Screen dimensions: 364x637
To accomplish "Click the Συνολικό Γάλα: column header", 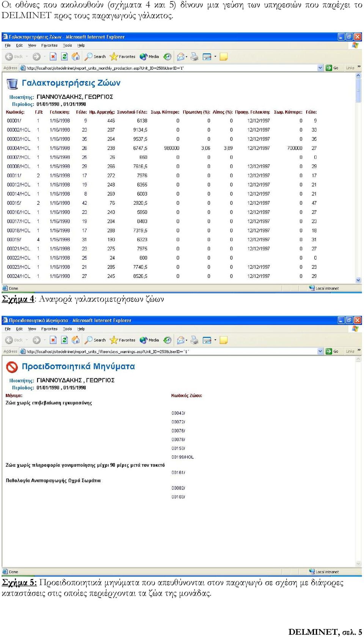I will (132, 112).
